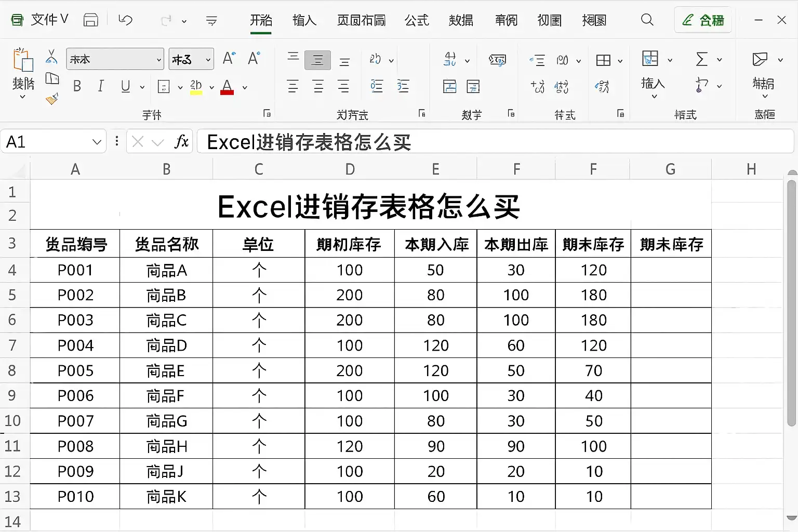Select row 14 header
Screen dimensions: 798x532
tap(13, 521)
